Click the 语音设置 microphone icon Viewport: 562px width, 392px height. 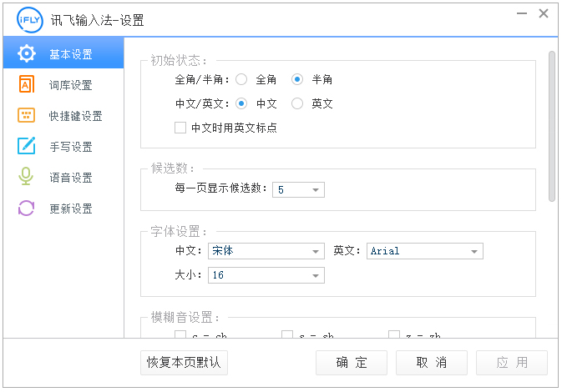point(27,178)
